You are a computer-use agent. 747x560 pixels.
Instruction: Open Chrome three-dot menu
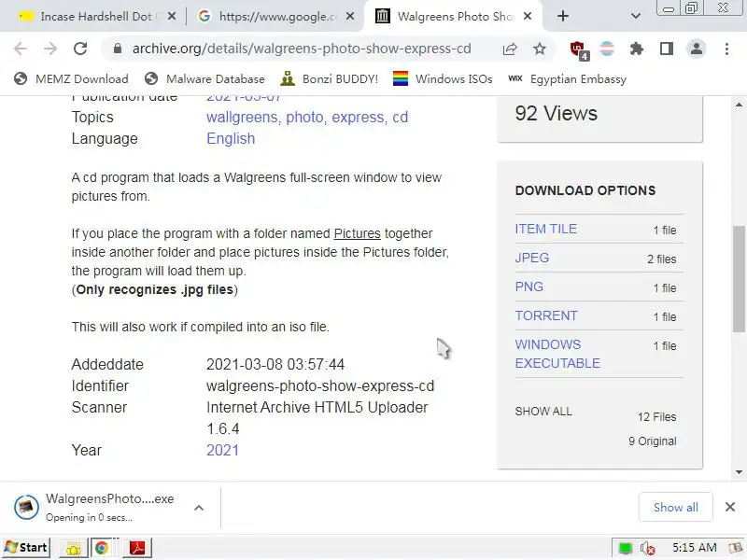(726, 49)
